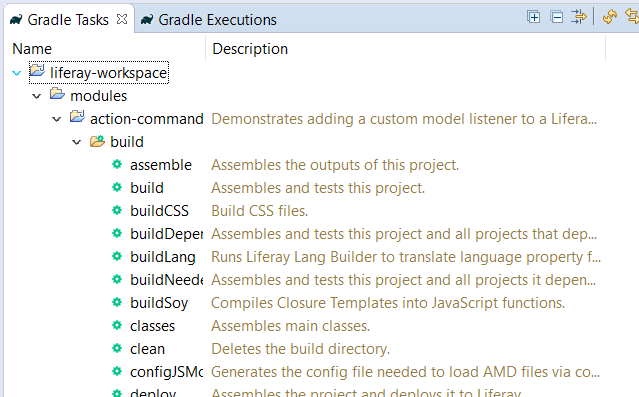Viewport: 639px width, 397px height.
Task: Select the buildLang task
Action: [163, 257]
